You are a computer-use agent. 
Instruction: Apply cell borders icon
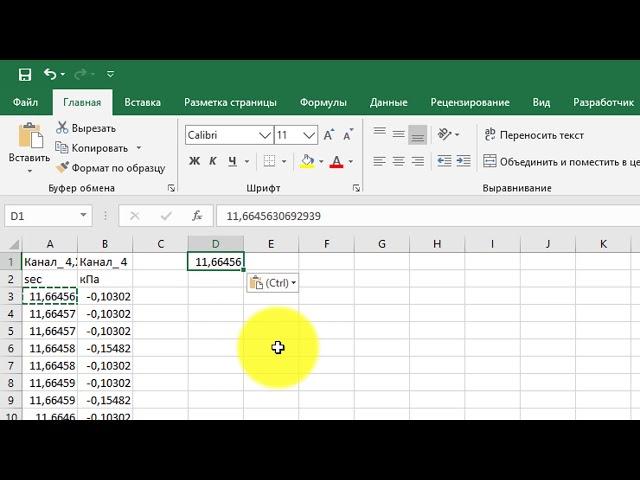(269, 161)
